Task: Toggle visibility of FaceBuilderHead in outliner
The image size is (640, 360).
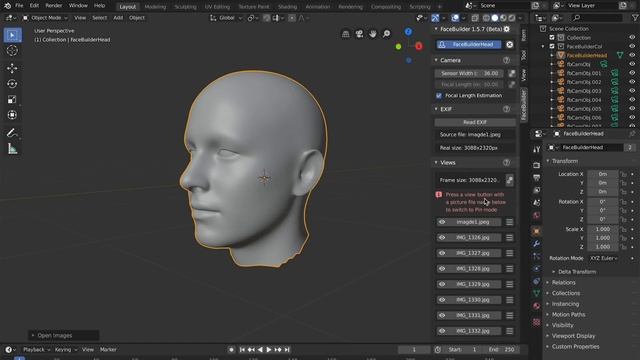Action: click(632, 55)
